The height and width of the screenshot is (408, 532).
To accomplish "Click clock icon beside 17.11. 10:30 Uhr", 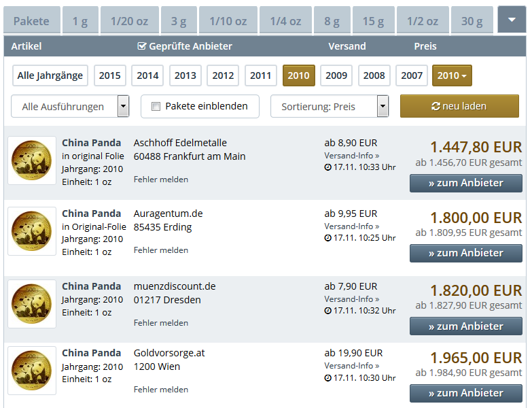I will [x=328, y=378].
